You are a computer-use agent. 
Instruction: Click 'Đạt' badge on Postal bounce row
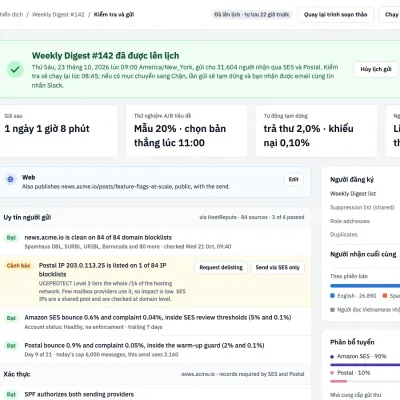coord(11,346)
